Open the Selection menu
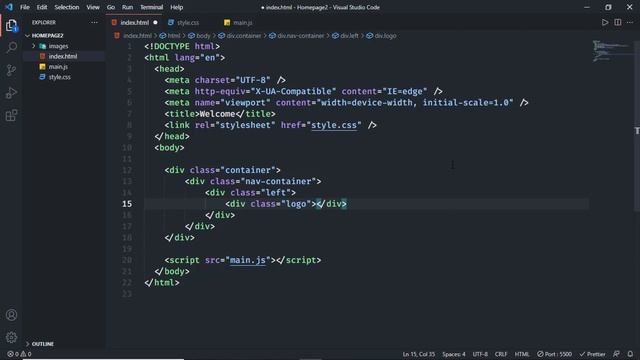 coord(67,7)
